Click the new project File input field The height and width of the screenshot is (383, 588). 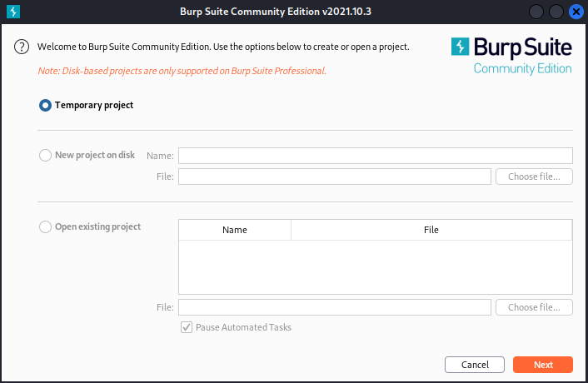(x=335, y=177)
